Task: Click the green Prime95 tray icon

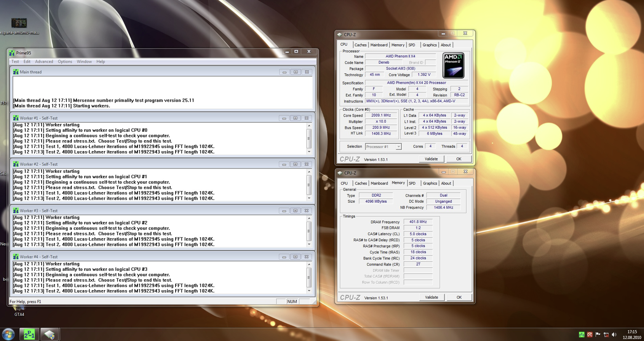Action: click(581, 334)
